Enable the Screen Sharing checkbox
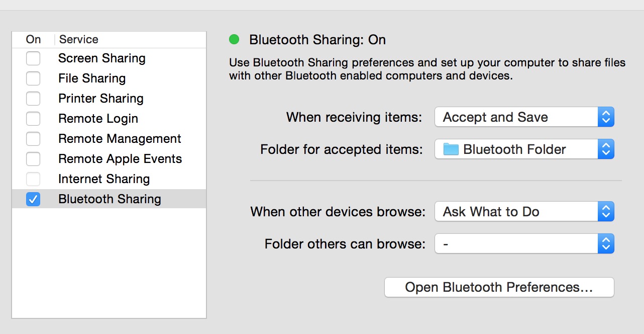 pos(33,58)
